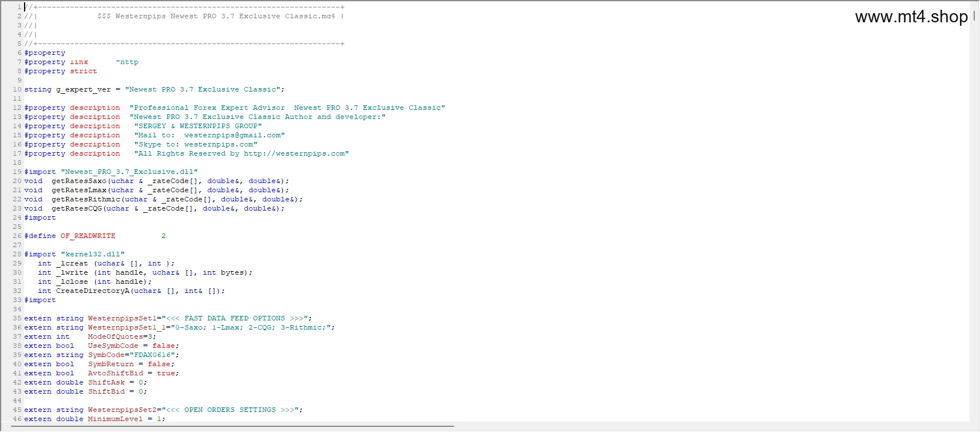
Task: Click the "getRatesLmax" function name
Action: click(x=79, y=190)
